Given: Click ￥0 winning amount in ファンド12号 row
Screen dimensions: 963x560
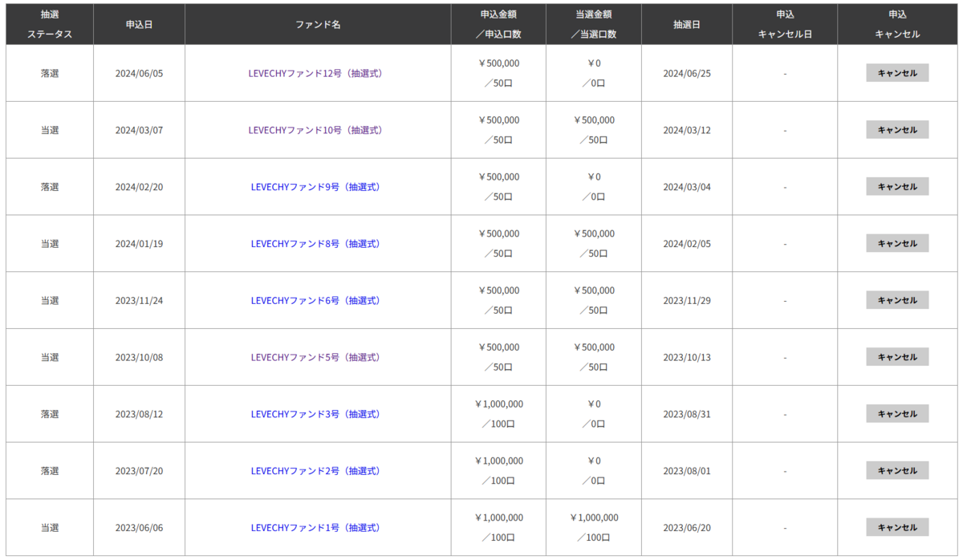Looking at the screenshot, I should pyautogui.click(x=594, y=63).
